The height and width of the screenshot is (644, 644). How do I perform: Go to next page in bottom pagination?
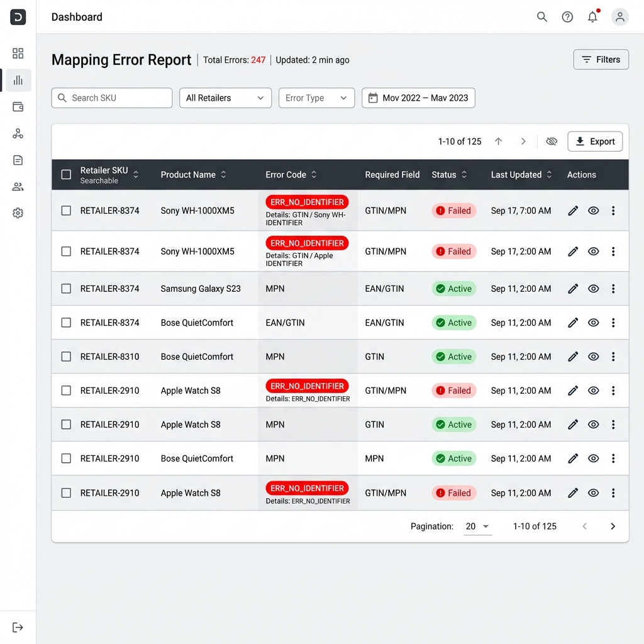point(613,526)
